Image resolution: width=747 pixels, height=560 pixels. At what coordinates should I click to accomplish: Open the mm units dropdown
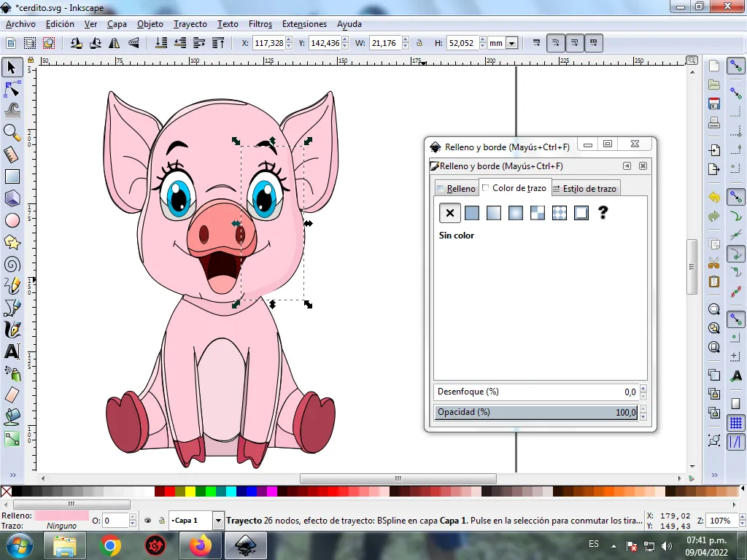511,43
